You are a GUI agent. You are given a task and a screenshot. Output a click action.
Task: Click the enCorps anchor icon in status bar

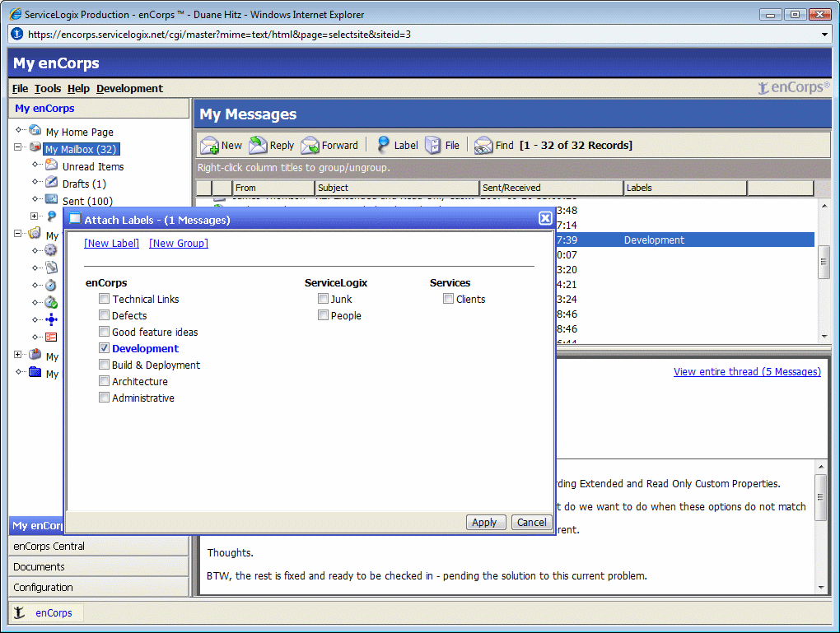pos(19,612)
